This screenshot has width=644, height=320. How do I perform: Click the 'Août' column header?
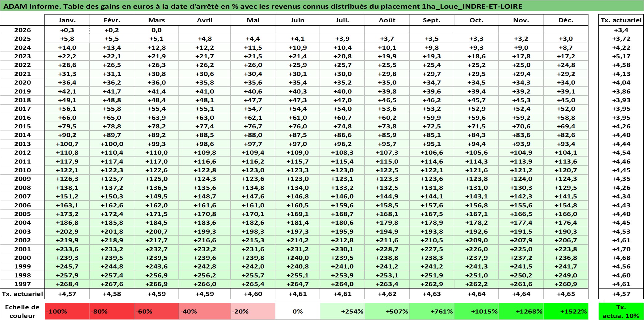387,20
